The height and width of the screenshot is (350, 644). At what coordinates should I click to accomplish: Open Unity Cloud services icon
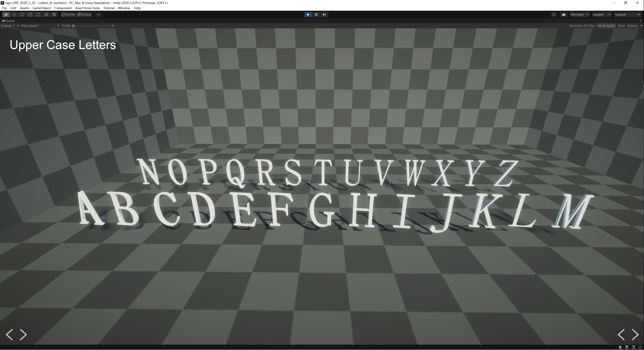564,15
